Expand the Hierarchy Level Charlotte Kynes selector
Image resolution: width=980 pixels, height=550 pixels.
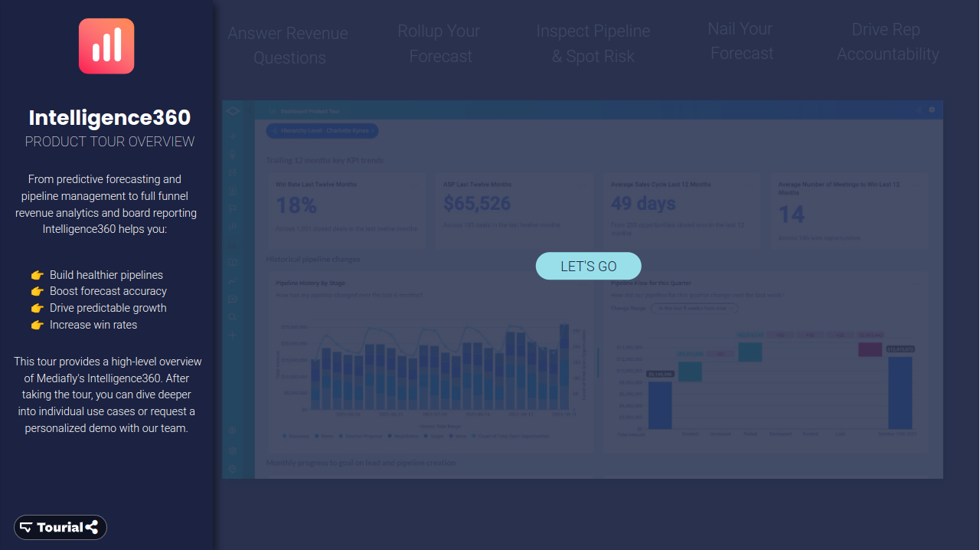pos(322,130)
